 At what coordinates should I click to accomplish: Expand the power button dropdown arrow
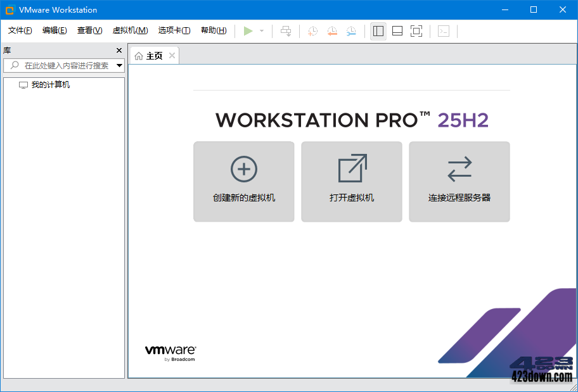[260, 30]
